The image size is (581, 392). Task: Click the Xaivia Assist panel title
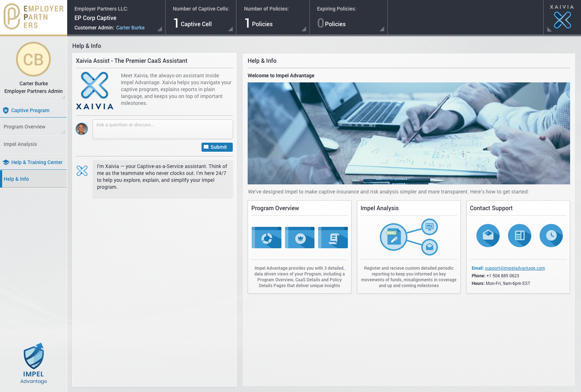click(131, 61)
